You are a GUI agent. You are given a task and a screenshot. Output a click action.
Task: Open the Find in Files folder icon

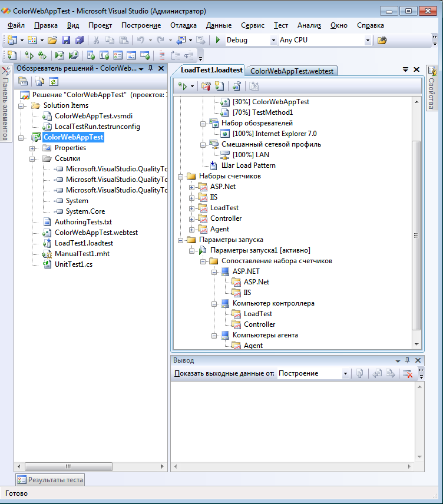pyautogui.click(x=382, y=40)
